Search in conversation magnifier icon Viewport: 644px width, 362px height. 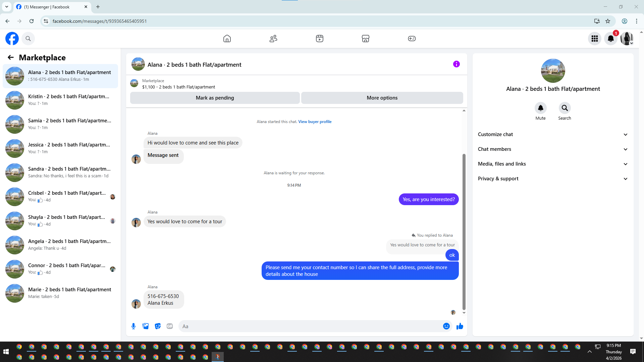tap(565, 108)
